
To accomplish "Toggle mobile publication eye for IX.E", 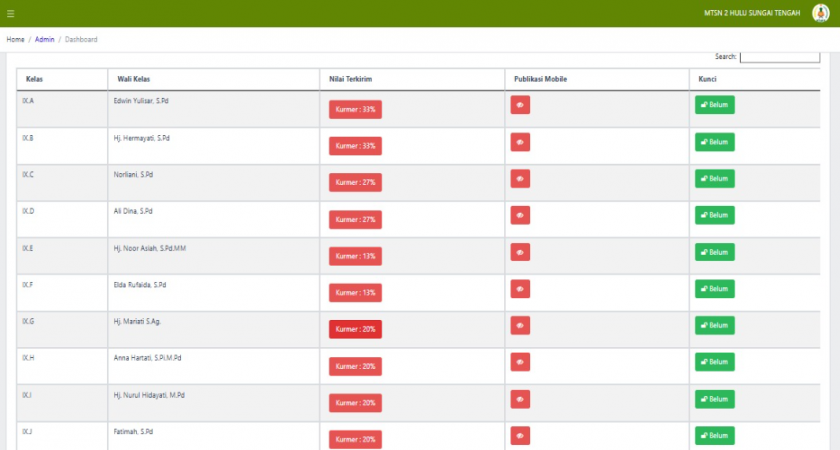I will coord(520,252).
